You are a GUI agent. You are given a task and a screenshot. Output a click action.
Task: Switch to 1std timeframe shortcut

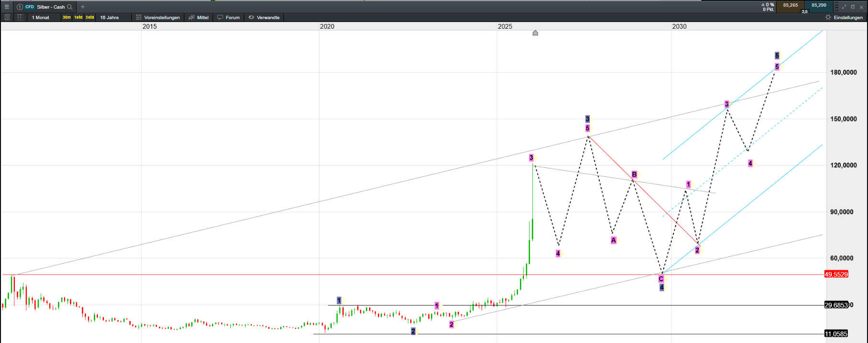(78, 18)
